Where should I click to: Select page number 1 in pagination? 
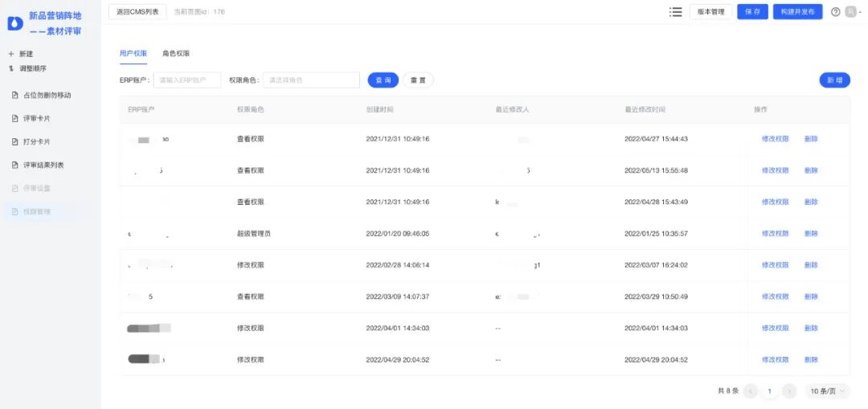point(769,391)
